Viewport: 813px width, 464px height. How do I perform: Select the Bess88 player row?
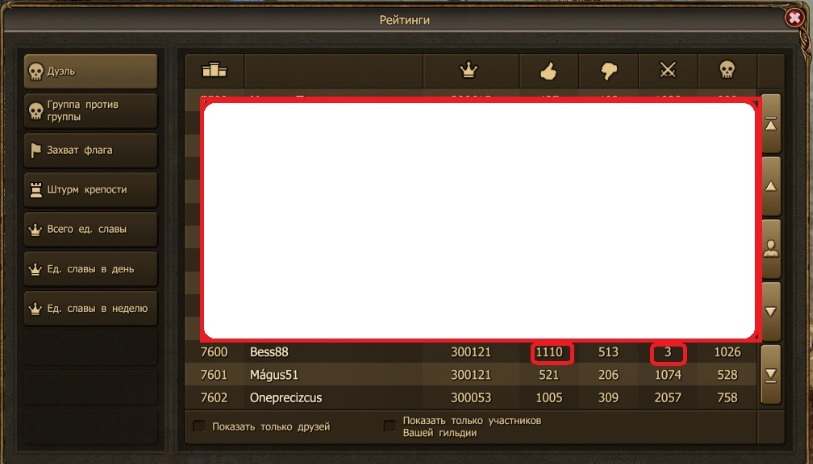click(x=471, y=352)
